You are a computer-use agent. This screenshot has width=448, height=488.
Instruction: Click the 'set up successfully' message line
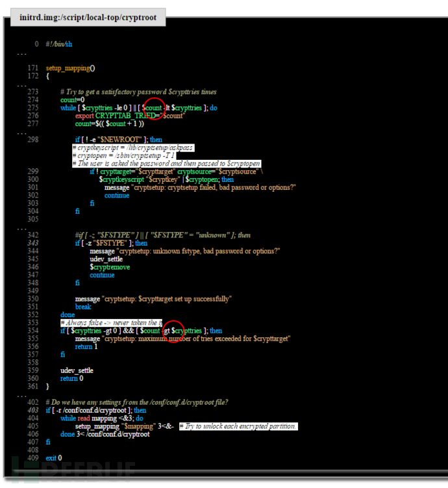[x=154, y=299]
